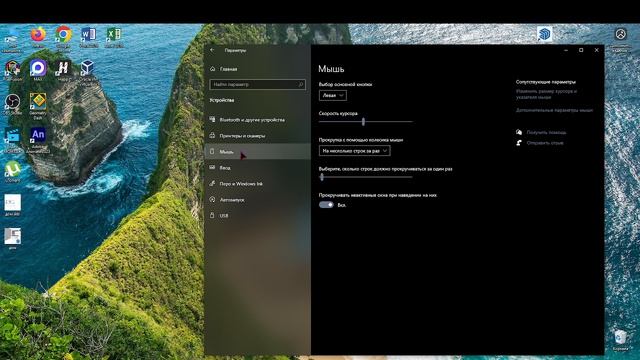Open Принтеры и сканеры in sidebar
The width and height of the screenshot is (640, 360).
257,136
